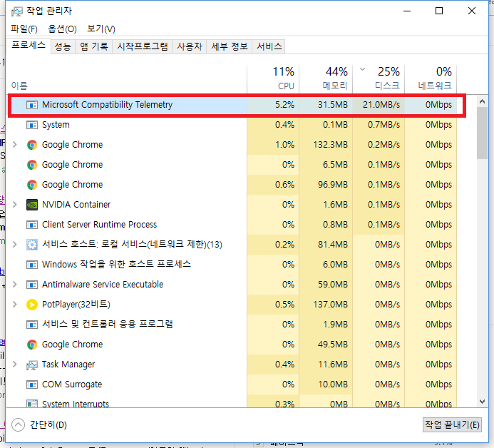Switch to the 서비스 tab
Viewport: 494px width, 448px height.
point(269,46)
